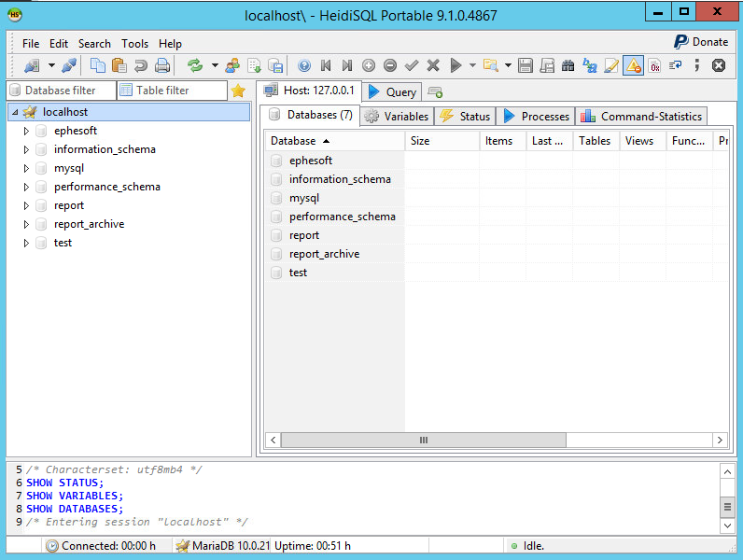Open dropdown arrow beside session manager icon
The image size is (743, 560).
tap(51, 65)
